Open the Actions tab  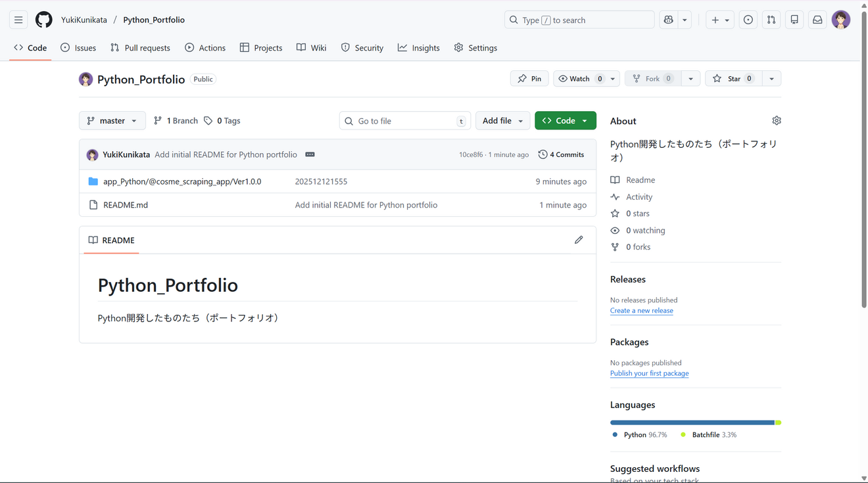point(205,48)
